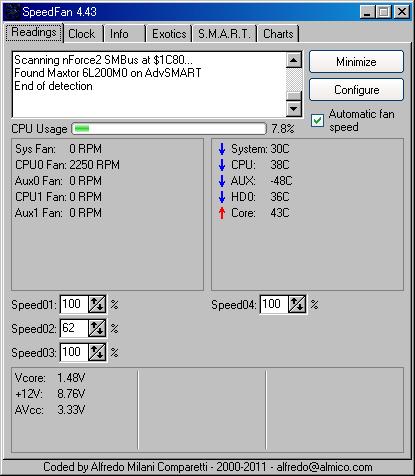Click the blue down arrow beside System temperature
This screenshot has width=415, height=476.
click(222, 149)
